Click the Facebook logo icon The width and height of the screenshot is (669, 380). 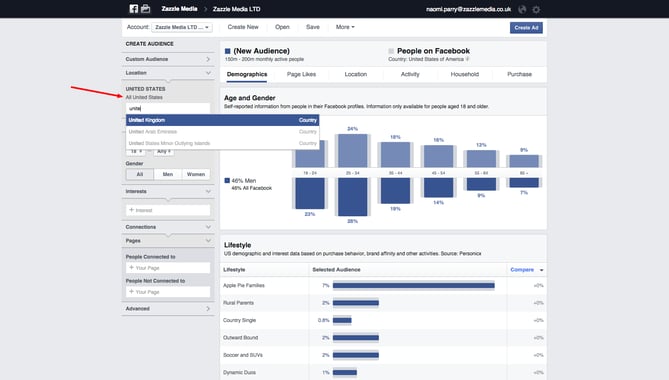click(134, 9)
